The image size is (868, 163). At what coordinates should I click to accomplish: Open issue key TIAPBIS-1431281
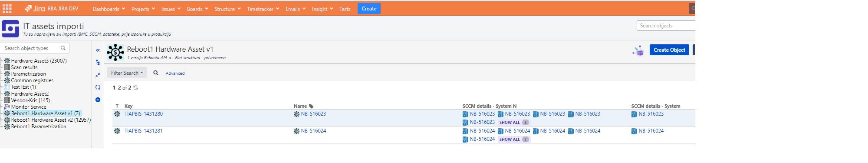(x=144, y=131)
